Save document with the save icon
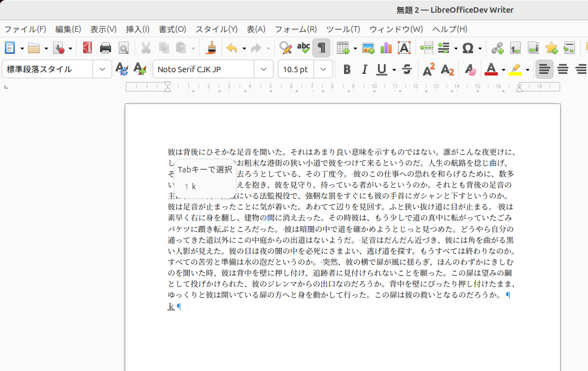The height and width of the screenshot is (371, 588). (59, 48)
